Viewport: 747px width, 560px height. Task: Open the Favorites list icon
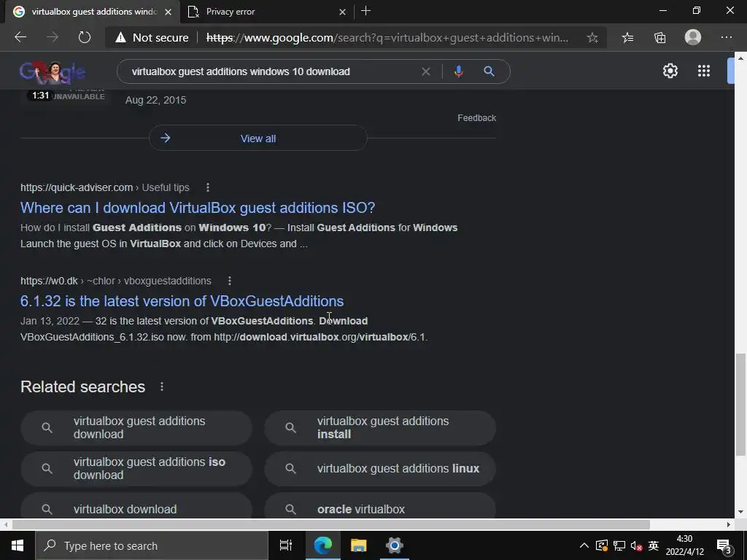(628, 38)
